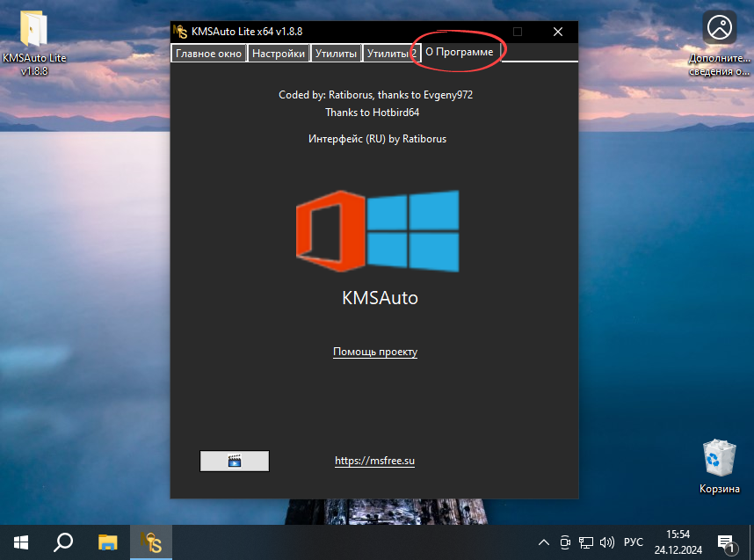Open the Настройки tab
The image size is (754, 560).
pyautogui.click(x=279, y=53)
